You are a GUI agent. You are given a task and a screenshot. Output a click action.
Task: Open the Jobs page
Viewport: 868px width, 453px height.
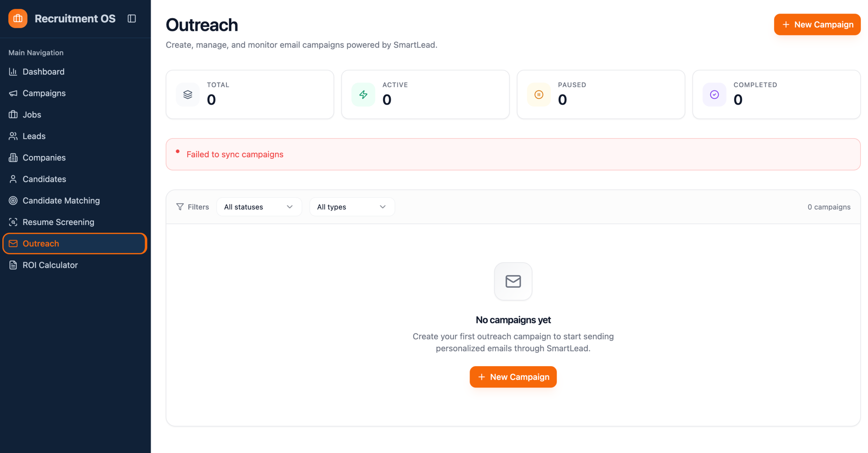[75, 115]
